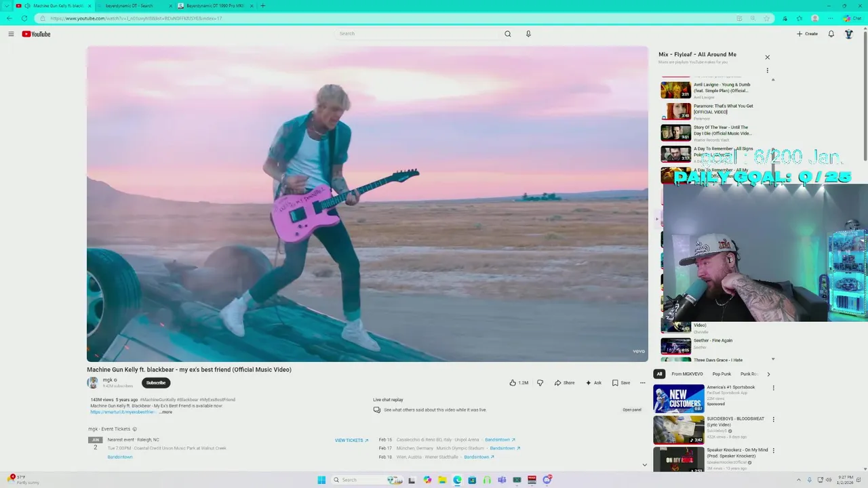The image size is (868, 488).
Task: Open options for SUICIDEBOYS BLOODSWEAT video
Action: coord(773,420)
